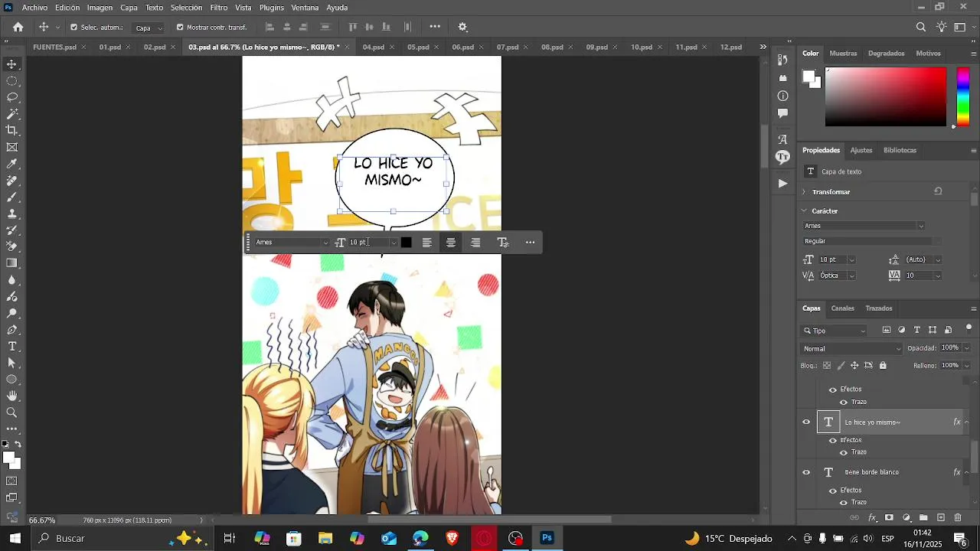Open fx layer style menu at panel bottom
This screenshot has height=551, width=980.
pyautogui.click(x=872, y=518)
